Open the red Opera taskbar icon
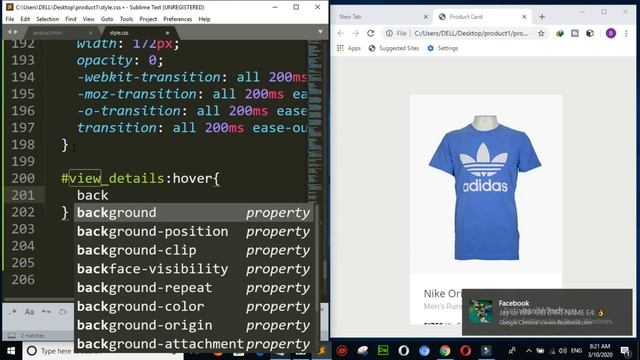The height and width of the screenshot is (360, 640). click(466, 351)
